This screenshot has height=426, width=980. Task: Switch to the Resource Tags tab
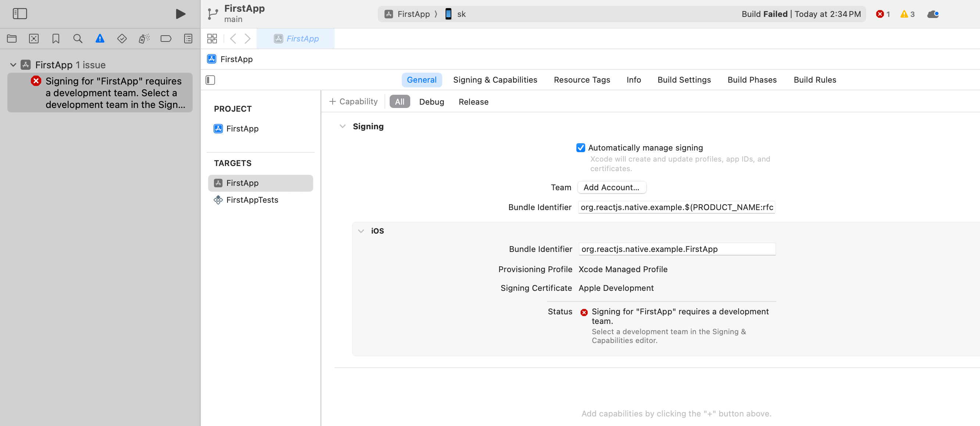click(x=582, y=80)
